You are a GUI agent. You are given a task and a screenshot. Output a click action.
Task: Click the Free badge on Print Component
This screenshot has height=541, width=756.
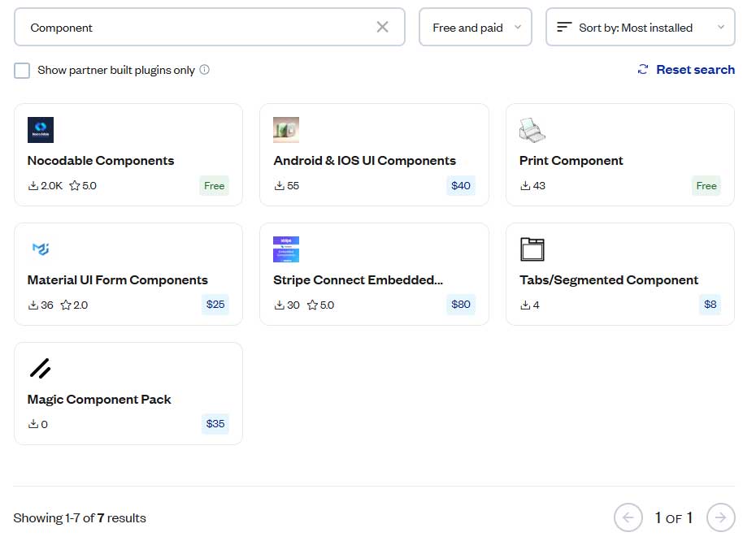tap(706, 185)
